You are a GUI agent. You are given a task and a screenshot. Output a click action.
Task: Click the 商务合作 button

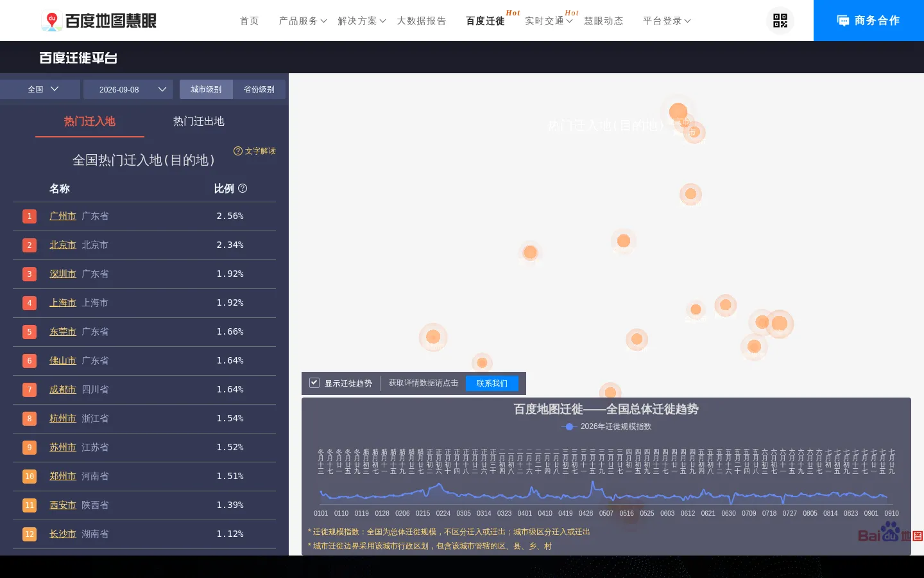point(869,21)
